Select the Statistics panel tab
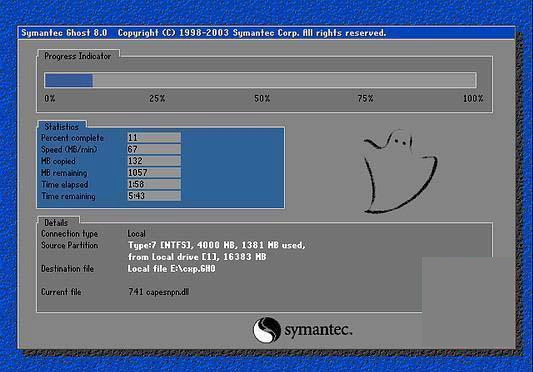Screen dimensions: 533x372 pyautogui.click(x=62, y=126)
